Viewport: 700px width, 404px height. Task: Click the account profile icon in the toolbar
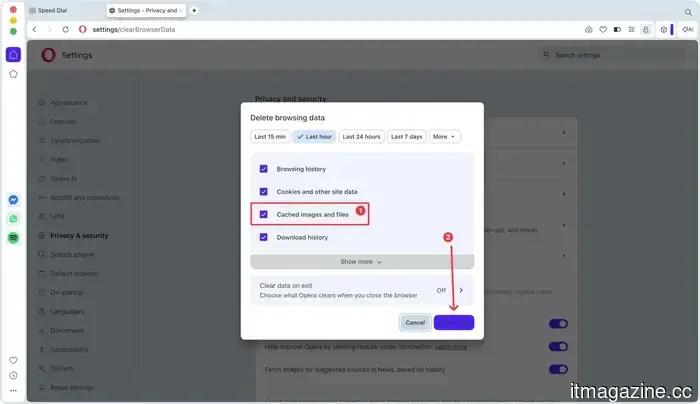point(646,29)
